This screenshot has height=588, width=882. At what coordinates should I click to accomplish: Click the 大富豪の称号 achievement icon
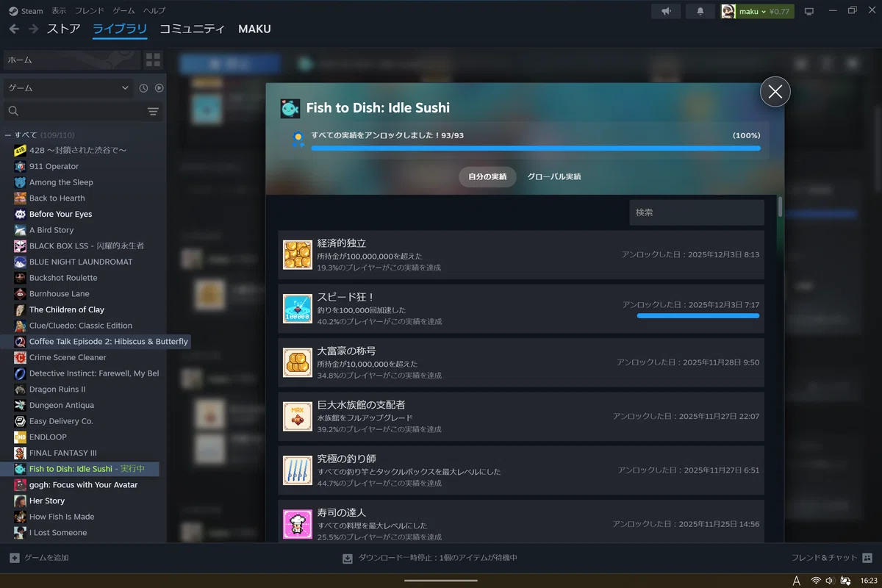(298, 362)
